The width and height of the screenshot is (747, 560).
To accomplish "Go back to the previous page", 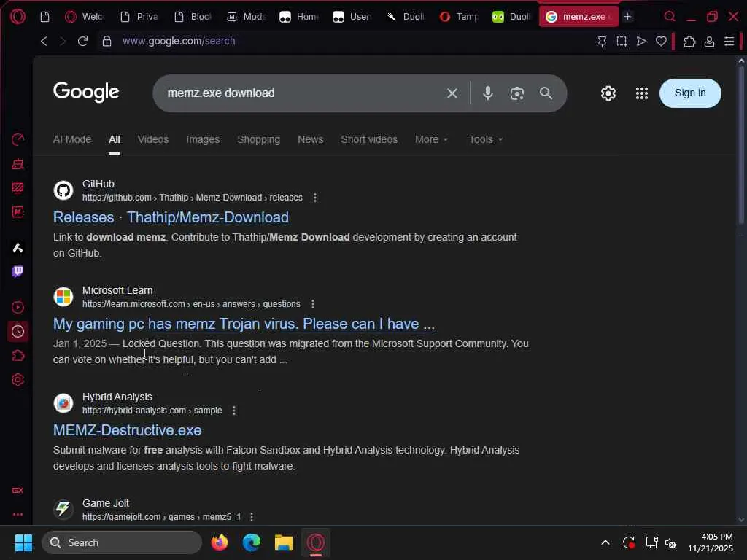I will 44,42.
